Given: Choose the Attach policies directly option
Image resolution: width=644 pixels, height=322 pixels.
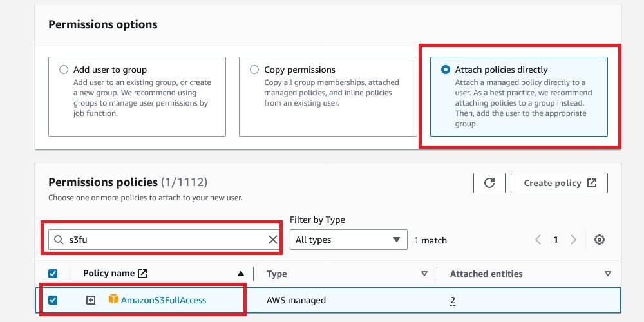Looking at the screenshot, I should pos(446,70).
